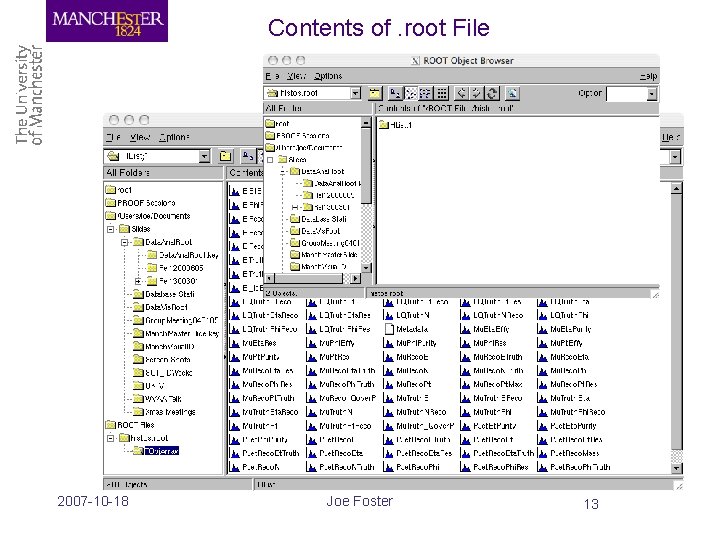Image resolution: width=720 pixels, height=540 pixels.
Task: Toggle the Slides expander box in front browser tree
Action: (270, 160)
